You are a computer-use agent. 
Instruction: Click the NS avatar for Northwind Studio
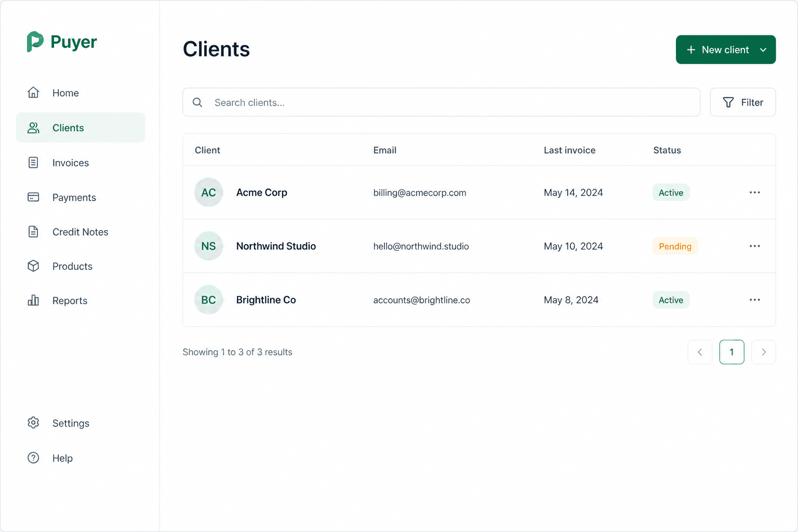click(208, 246)
